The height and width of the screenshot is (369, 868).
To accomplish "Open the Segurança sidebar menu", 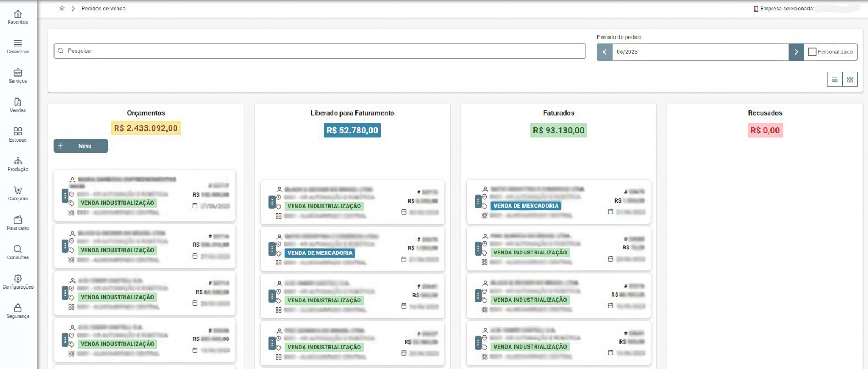I will pyautogui.click(x=18, y=309).
